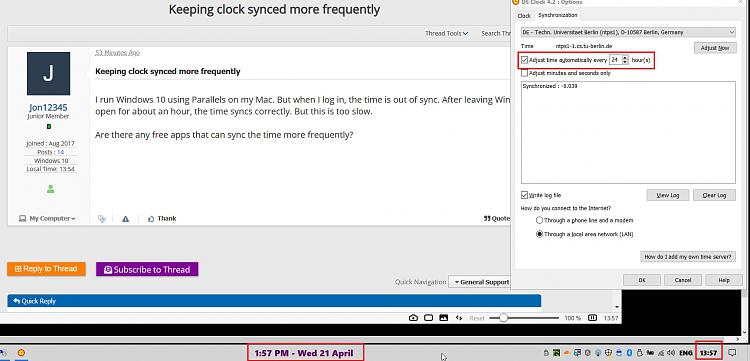
Task: Expand the My Computer dropdown
Action: pos(47,219)
